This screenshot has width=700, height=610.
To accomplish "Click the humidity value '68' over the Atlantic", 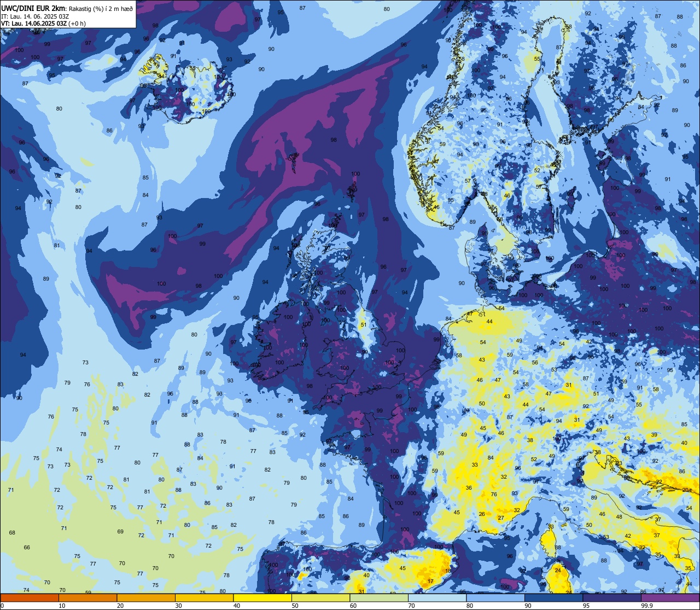I will click(12, 533).
